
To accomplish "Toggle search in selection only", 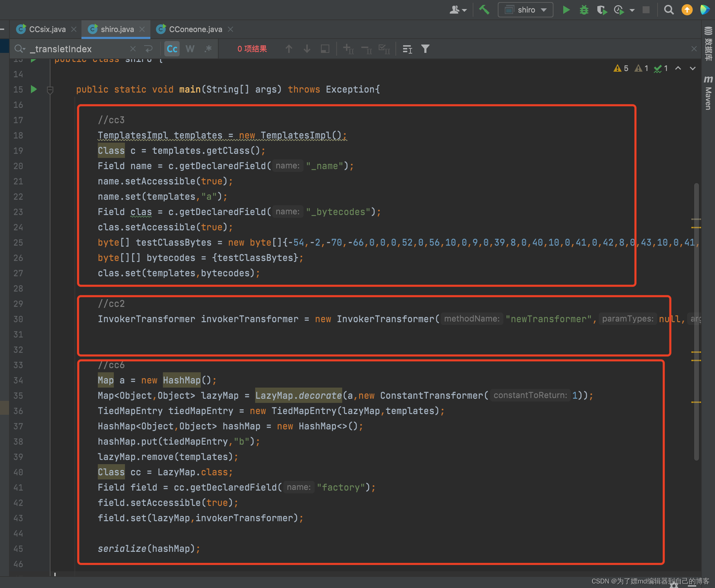I will tap(325, 49).
